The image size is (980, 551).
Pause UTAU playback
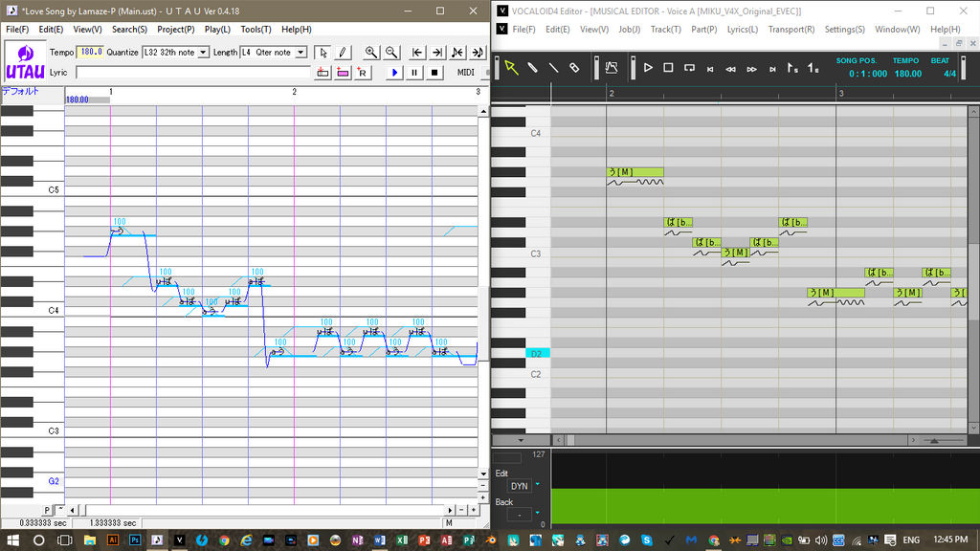point(414,73)
